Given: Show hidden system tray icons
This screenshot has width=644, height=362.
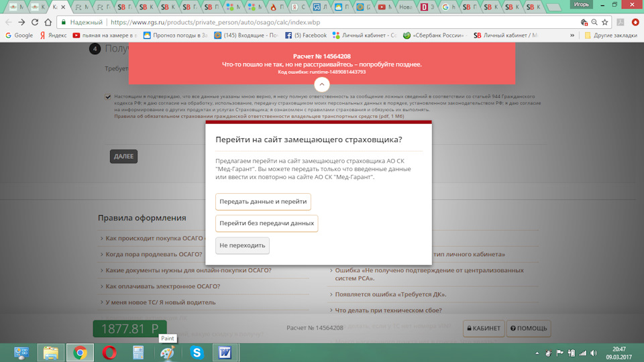Looking at the screenshot, I should (537, 353).
